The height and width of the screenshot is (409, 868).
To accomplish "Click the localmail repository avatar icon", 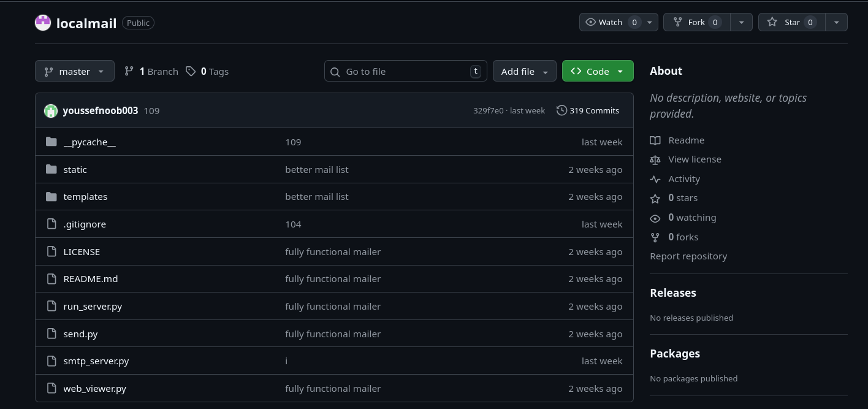I will (x=43, y=23).
